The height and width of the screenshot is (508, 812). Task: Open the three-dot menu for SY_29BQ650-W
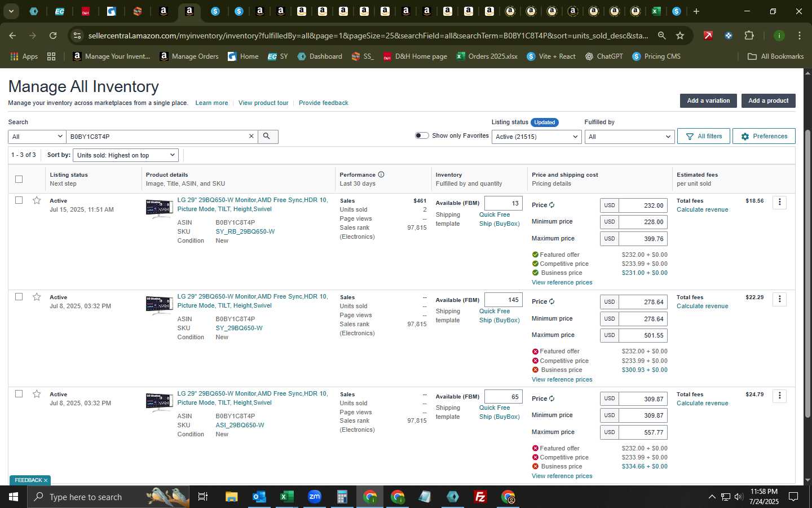coord(779,299)
